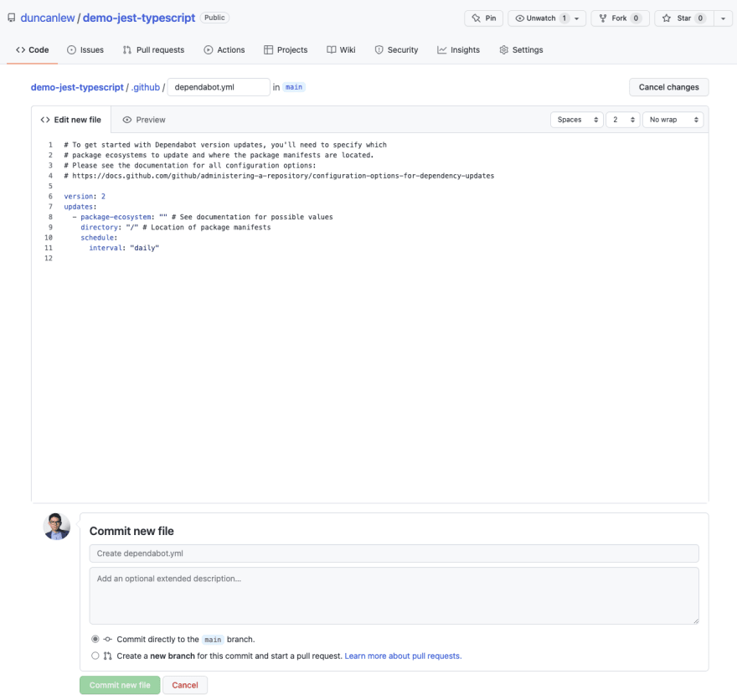The width and height of the screenshot is (737, 700).
Task: Go to the Pull requests tab
Action: coord(154,49)
